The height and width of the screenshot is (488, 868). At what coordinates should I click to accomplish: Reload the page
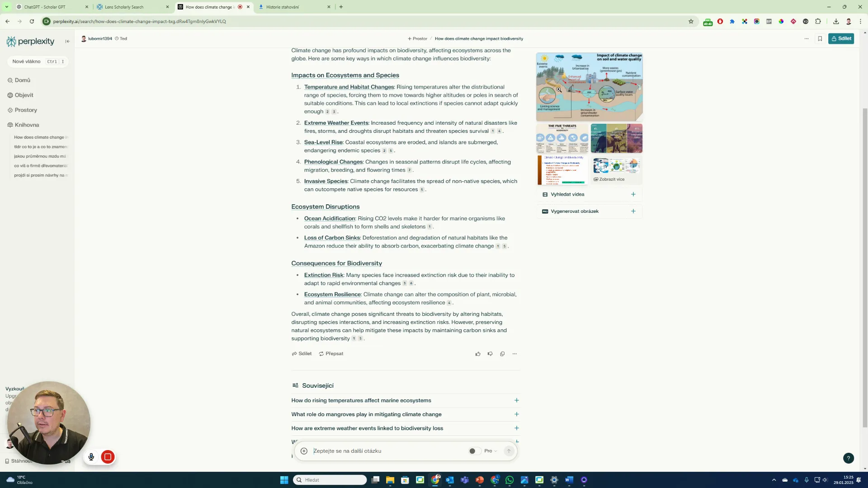coord(32,21)
